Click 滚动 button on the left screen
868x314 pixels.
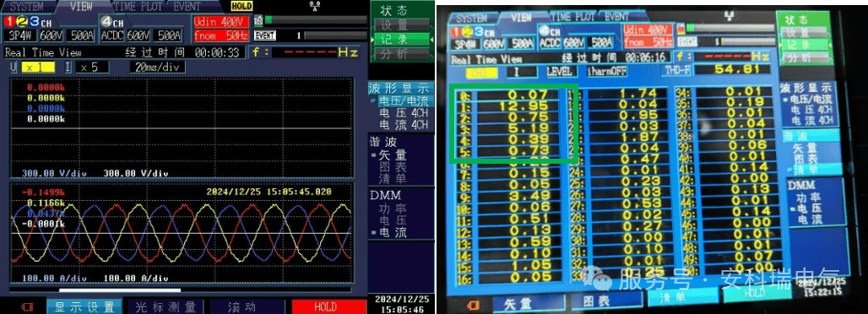(x=248, y=306)
